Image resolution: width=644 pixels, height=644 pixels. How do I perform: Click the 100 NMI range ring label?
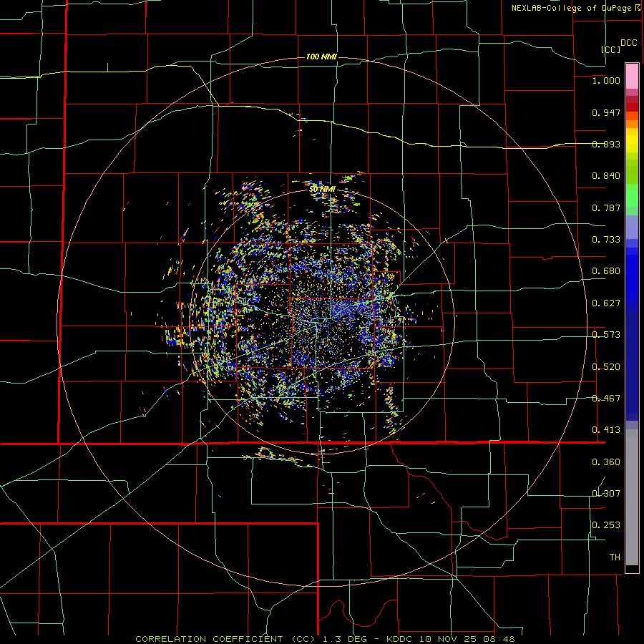click(321, 57)
